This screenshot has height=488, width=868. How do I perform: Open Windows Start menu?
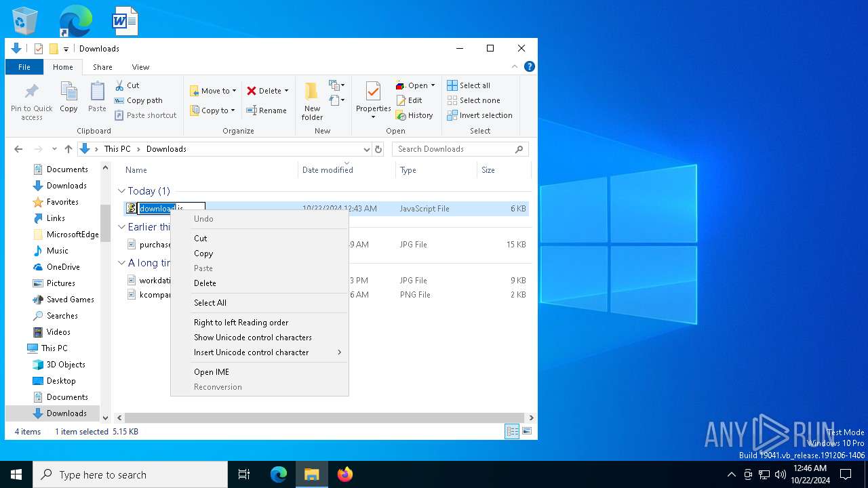(x=16, y=474)
